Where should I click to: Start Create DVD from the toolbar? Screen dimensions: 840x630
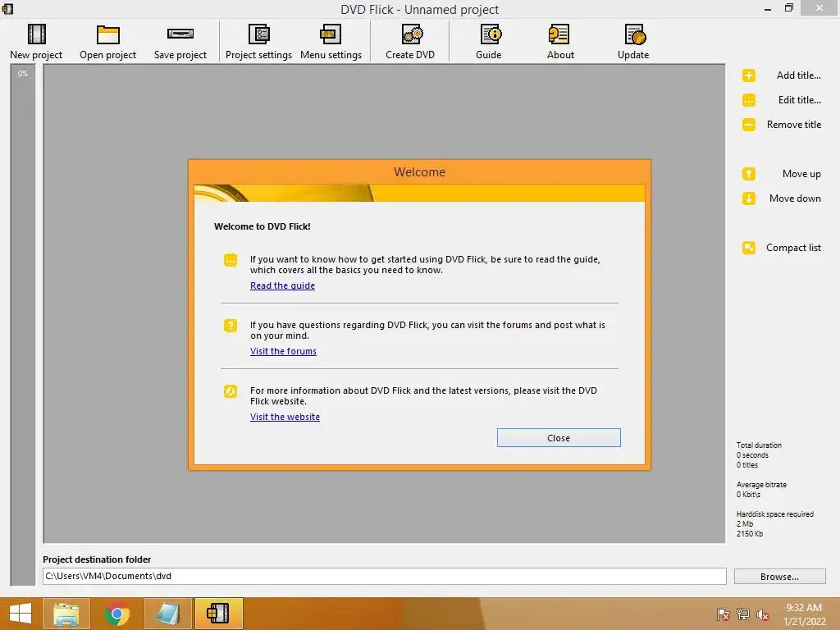tap(410, 42)
